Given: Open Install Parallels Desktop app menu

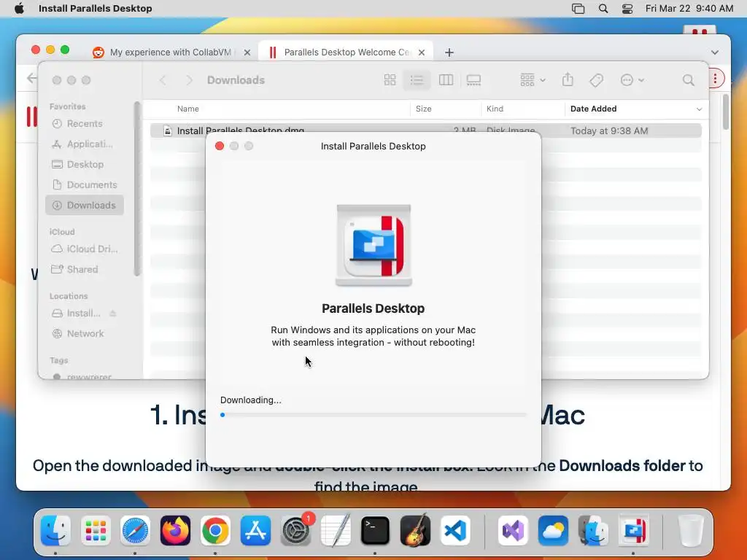Looking at the screenshot, I should (96, 9).
